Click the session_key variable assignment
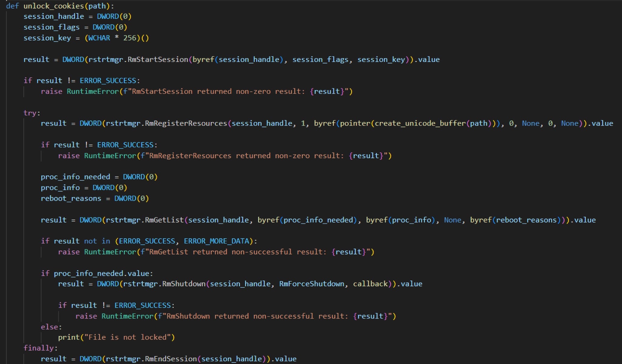Image resolution: width=622 pixels, height=364 pixels. tap(47, 38)
